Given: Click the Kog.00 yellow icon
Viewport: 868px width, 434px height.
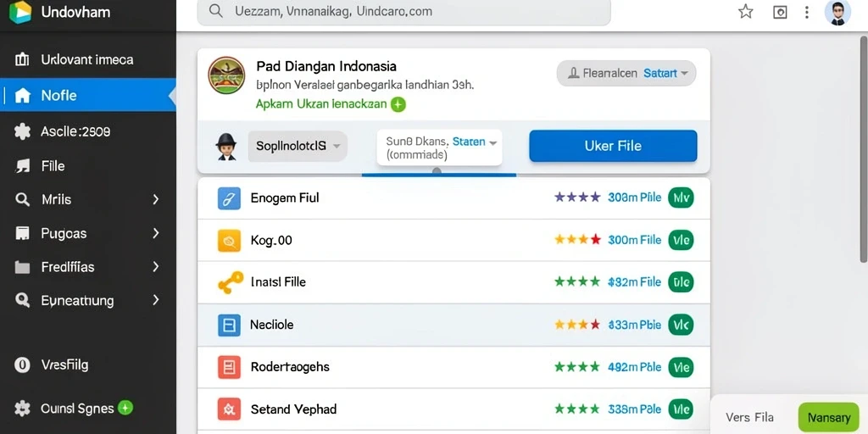Looking at the screenshot, I should click(x=229, y=241).
